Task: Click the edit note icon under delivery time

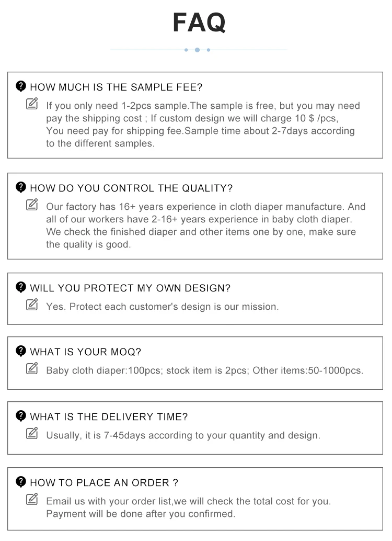Action: (x=32, y=433)
